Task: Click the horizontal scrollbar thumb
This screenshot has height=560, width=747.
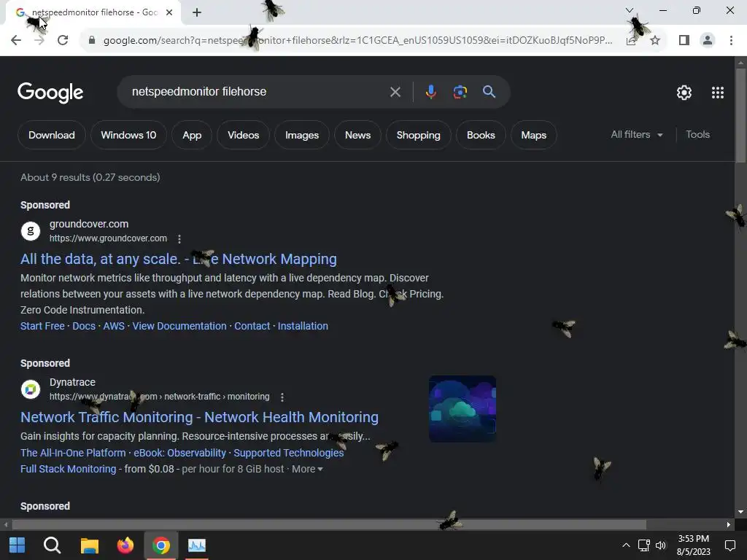Action: click(329, 525)
